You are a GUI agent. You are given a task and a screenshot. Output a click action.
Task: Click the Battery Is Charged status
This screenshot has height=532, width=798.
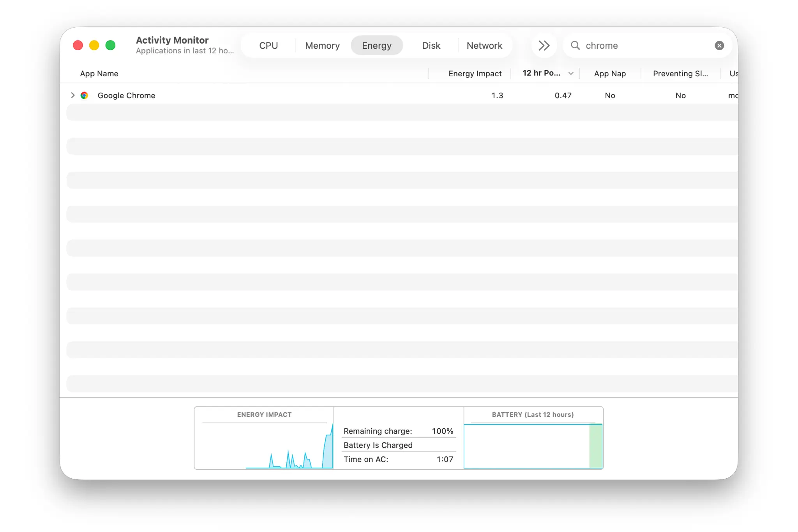(378, 445)
